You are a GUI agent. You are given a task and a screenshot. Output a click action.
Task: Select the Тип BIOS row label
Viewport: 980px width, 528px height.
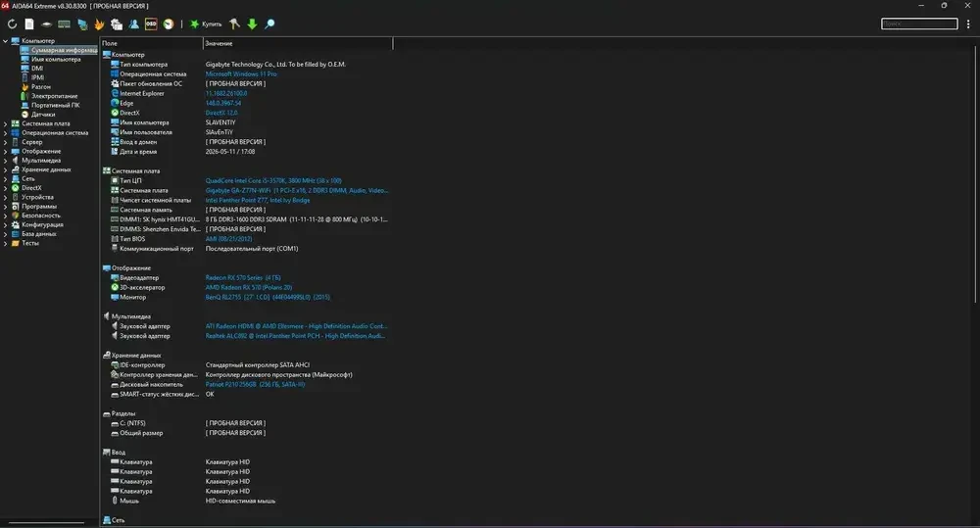[132, 239]
